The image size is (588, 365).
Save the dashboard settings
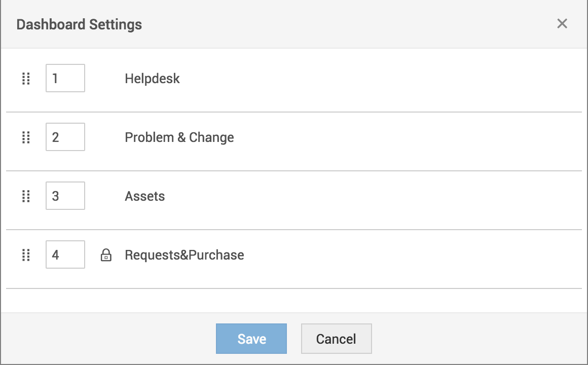(x=251, y=339)
